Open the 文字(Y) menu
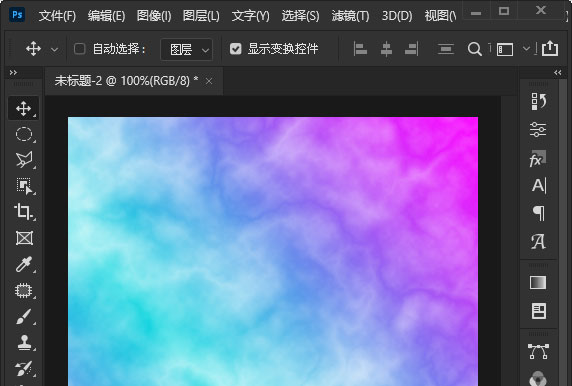Viewport: 572px width, 386px height. [251, 16]
